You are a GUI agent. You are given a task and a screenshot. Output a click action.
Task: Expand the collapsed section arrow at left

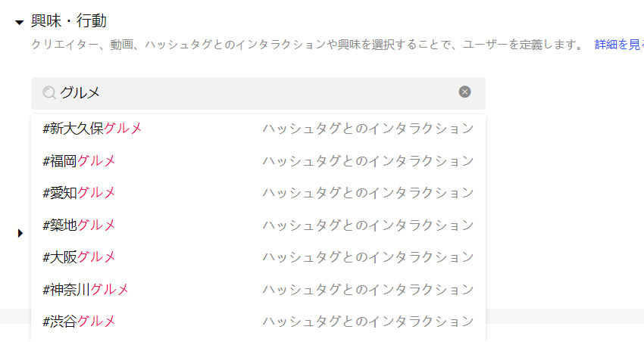[20, 233]
